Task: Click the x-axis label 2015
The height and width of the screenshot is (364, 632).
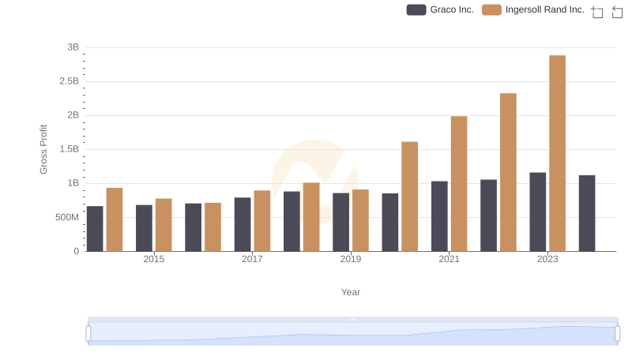Action: (x=153, y=259)
